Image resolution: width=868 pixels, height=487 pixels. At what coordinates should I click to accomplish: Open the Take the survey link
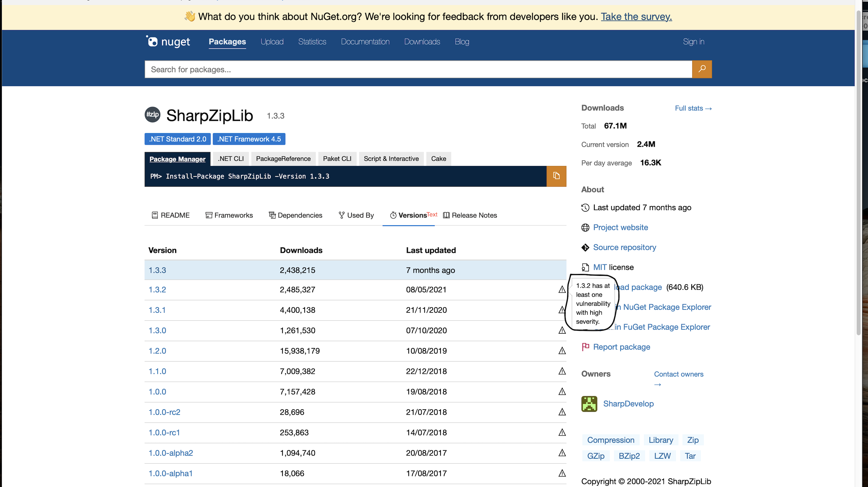tap(636, 17)
